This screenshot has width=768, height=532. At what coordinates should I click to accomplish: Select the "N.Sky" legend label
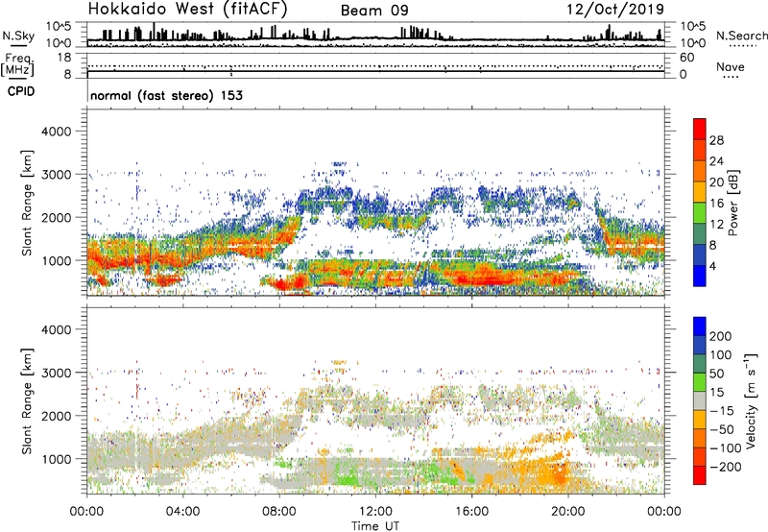coord(18,36)
